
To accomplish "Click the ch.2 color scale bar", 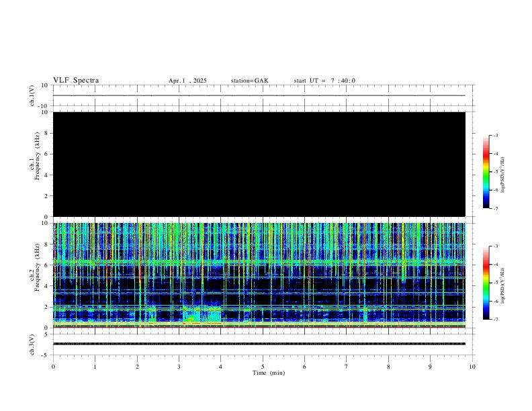I will point(486,283).
